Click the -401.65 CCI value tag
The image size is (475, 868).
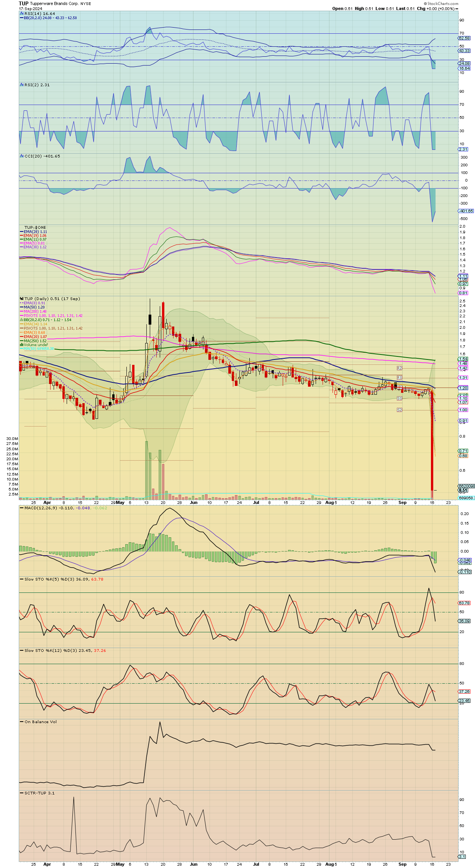[466, 211]
